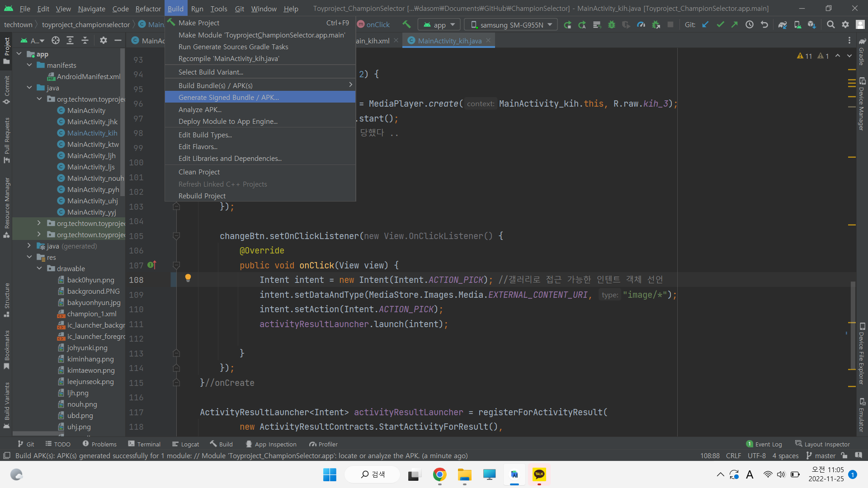The image size is (868, 488).
Task: Open the Event Log button
Action: pos(764,444)
